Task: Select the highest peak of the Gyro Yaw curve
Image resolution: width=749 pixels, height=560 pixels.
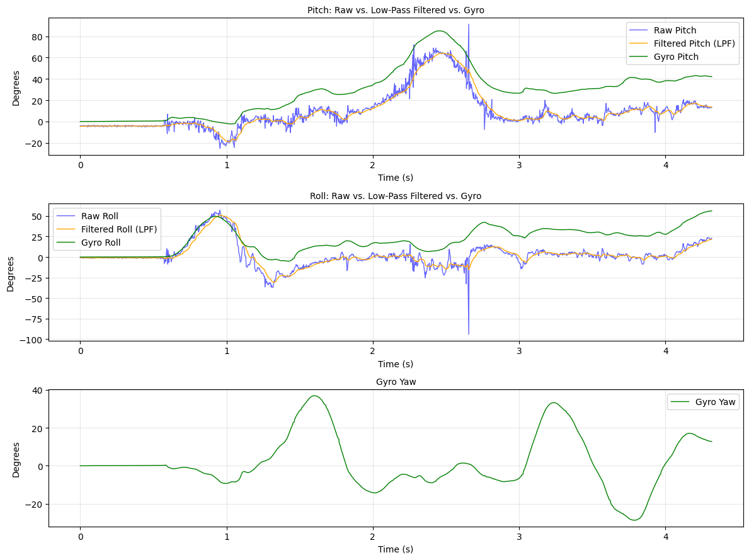Action: [x=314, y=396]
